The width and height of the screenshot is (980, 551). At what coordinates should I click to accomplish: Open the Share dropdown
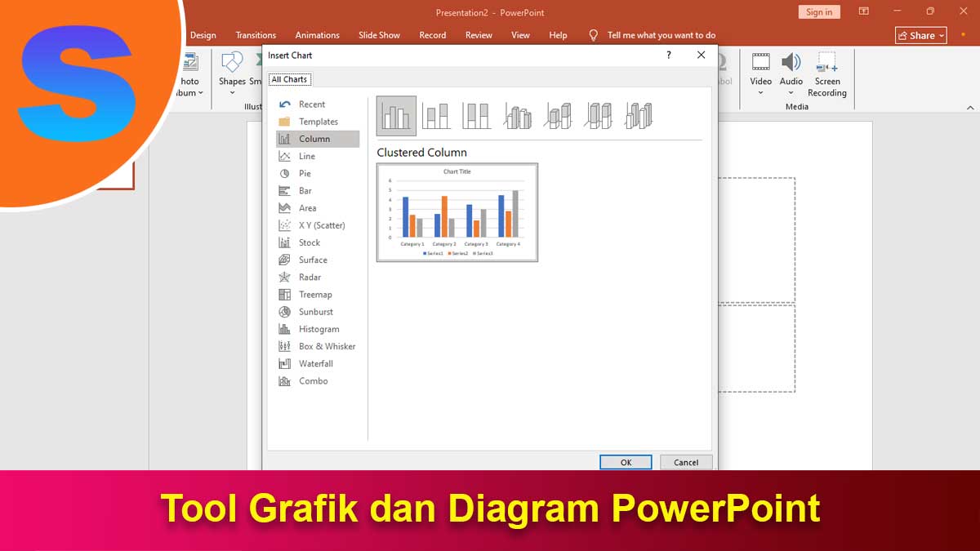[921, 35]
